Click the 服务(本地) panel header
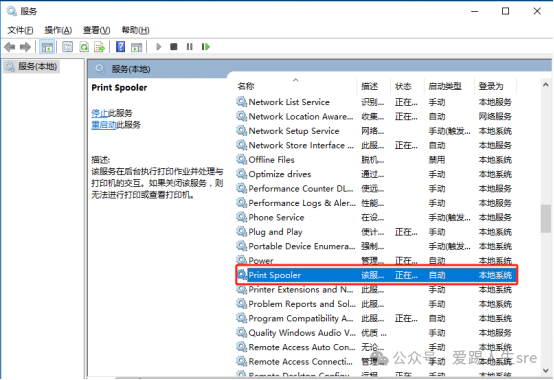554x380 pixels. click(131, 69)
